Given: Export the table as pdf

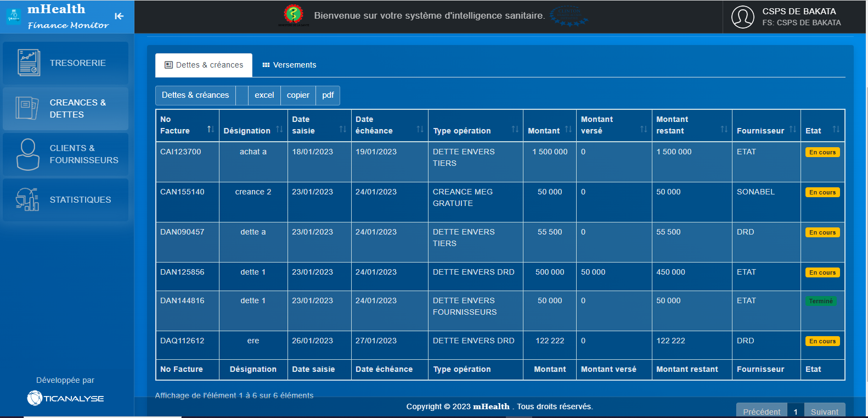Looking at the screenshot, I should [328, 95].
